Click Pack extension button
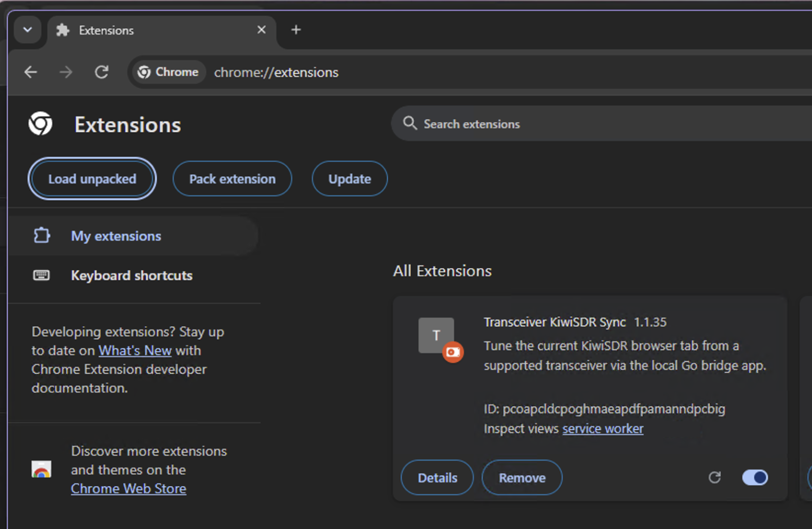 click(232, 179)
